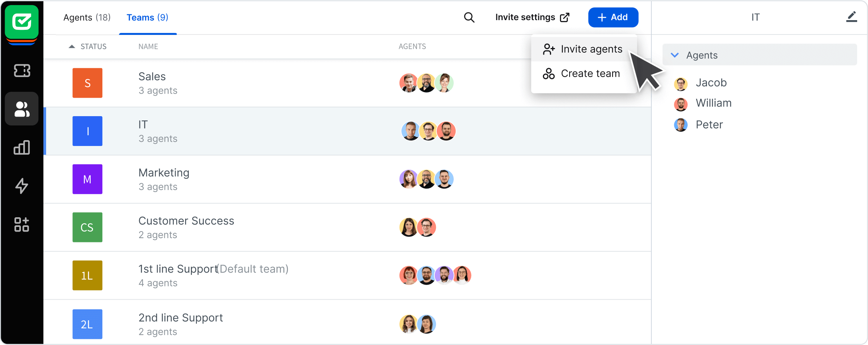Viewport: 868px width, 345px height.
Task: Collapse the Agents section chevron
Action: pyautogui.click(x=675, y=55)
